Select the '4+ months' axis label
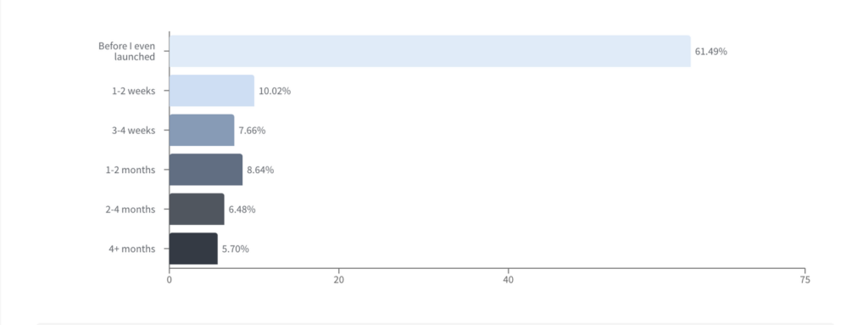Viewport: 868px width, 325px height. (x=131, y=249)
